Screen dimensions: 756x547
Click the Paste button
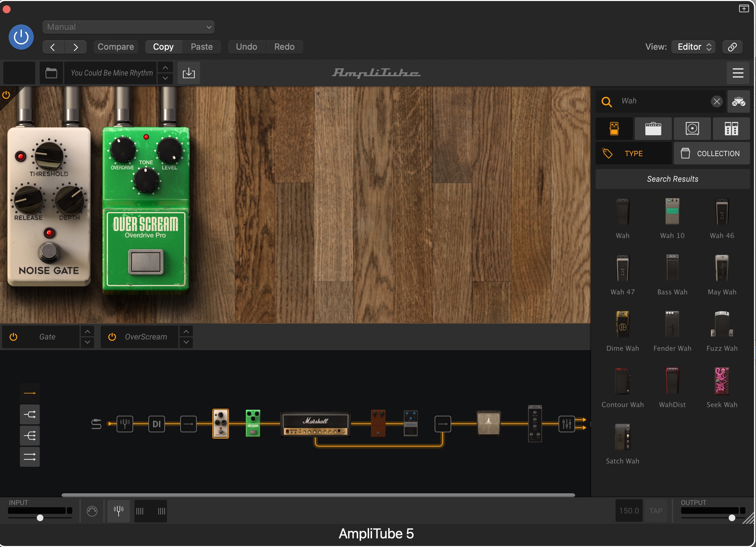point(202,47)
